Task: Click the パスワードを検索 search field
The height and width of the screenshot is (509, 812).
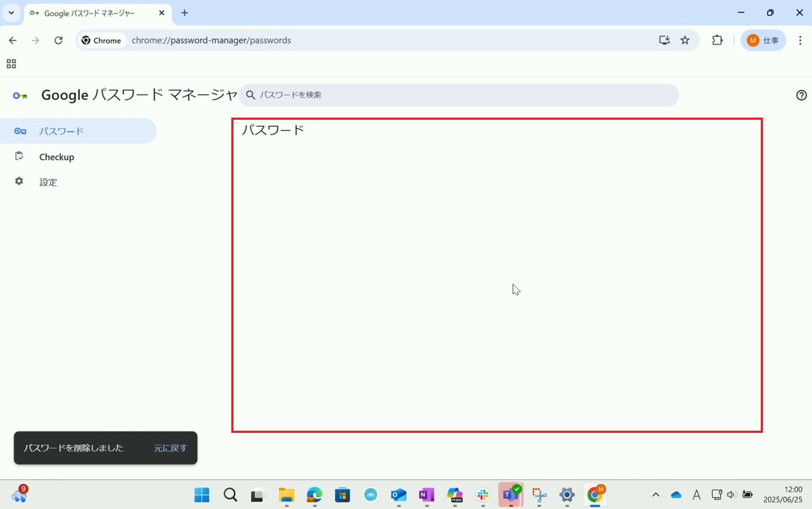Action: pos(459,95)
